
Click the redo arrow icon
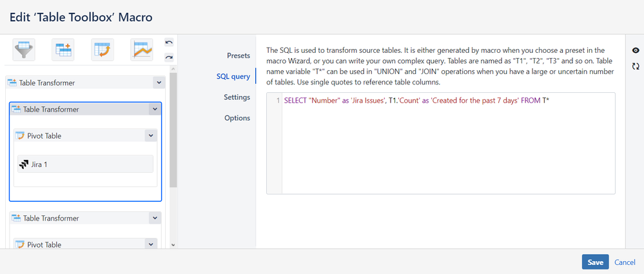click(x=169, y=57)
